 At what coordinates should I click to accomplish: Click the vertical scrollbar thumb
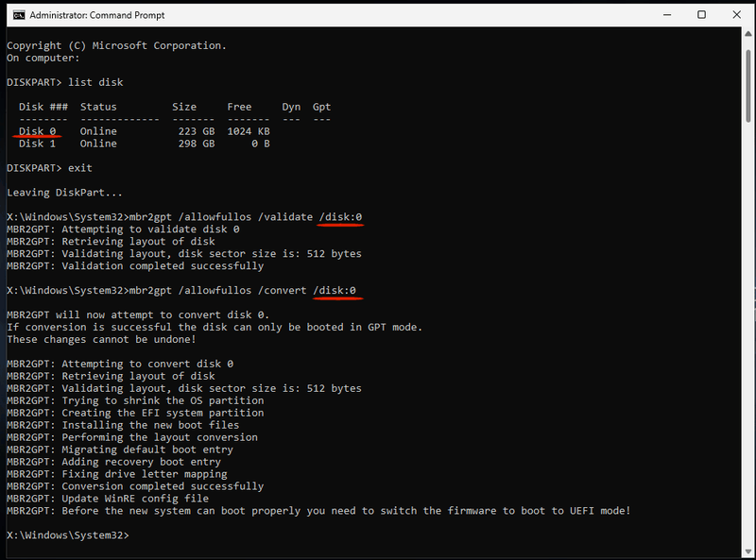pos(747,85)
